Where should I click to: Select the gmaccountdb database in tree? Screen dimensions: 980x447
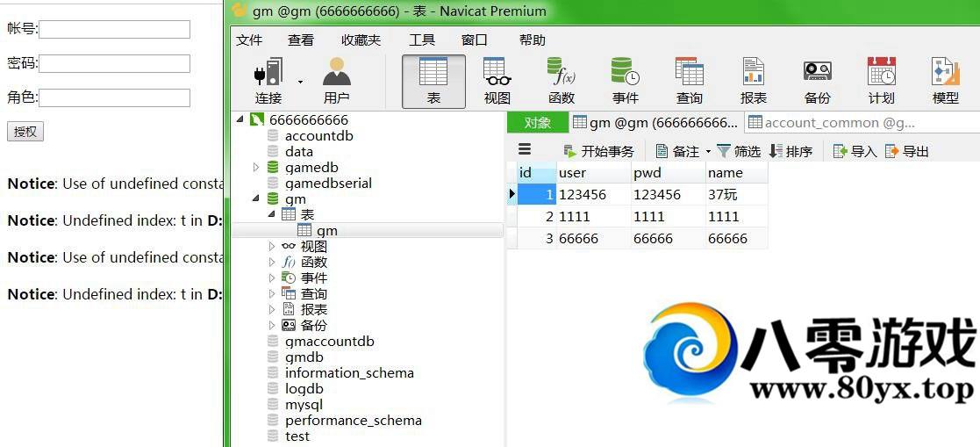(329, 342)
